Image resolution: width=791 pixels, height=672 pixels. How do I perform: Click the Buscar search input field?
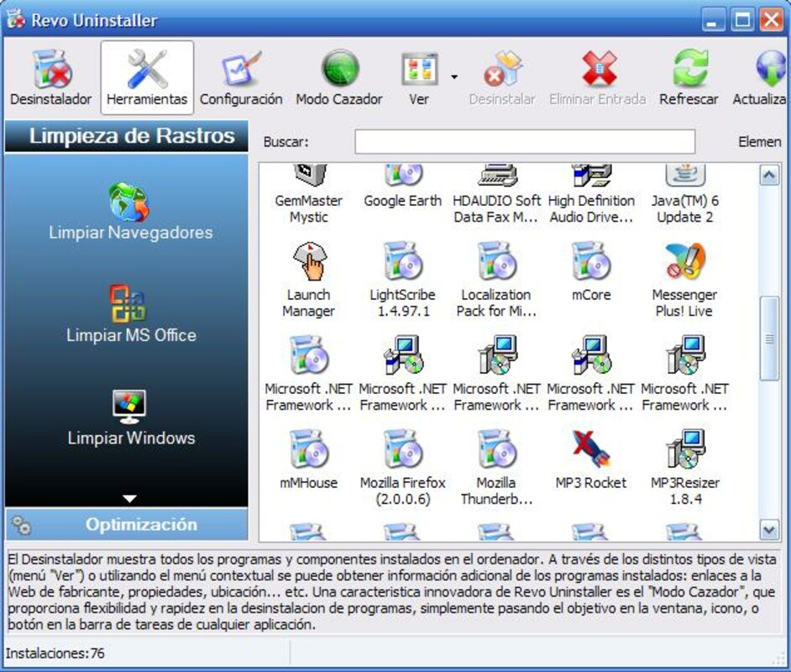click(x=524, y=142)
